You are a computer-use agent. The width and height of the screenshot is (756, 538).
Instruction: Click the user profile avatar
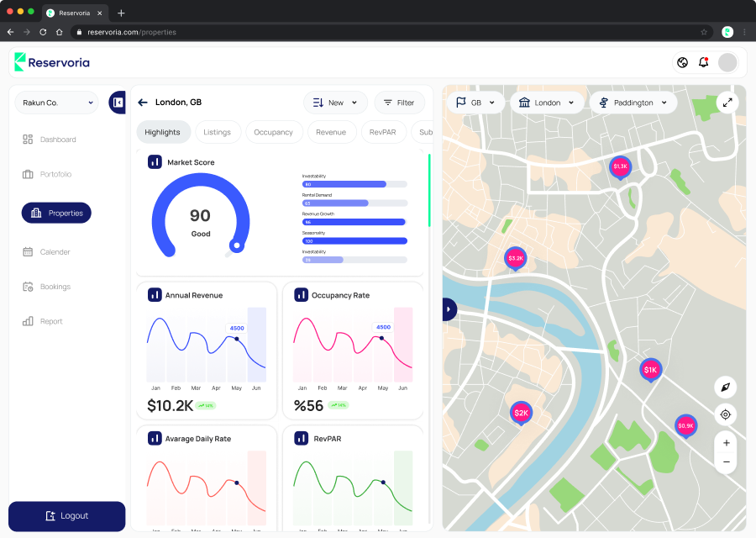[x=727, y=62]
